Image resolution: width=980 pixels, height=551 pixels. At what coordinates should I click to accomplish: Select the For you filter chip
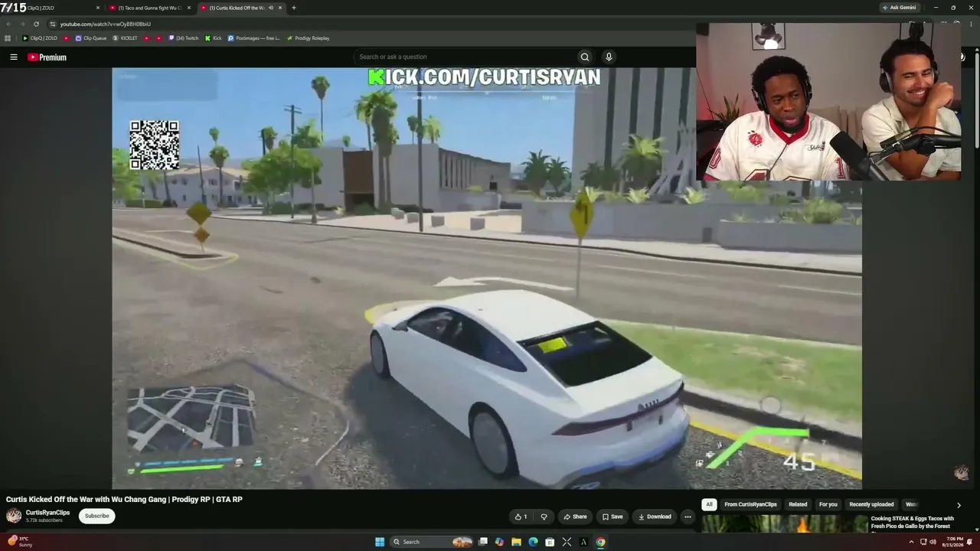tap(828, 504)
